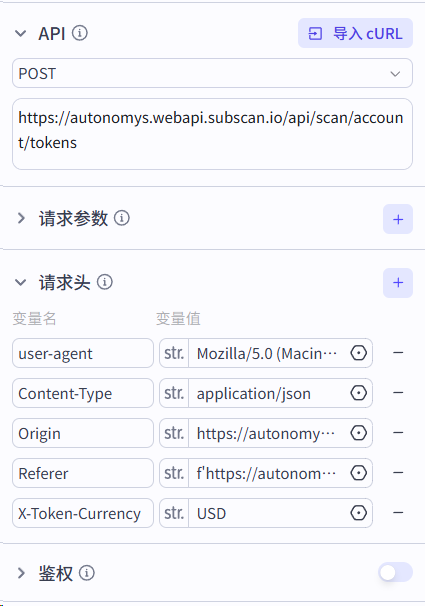
Task: Collapse the 请求头 section
Action: 20,283
